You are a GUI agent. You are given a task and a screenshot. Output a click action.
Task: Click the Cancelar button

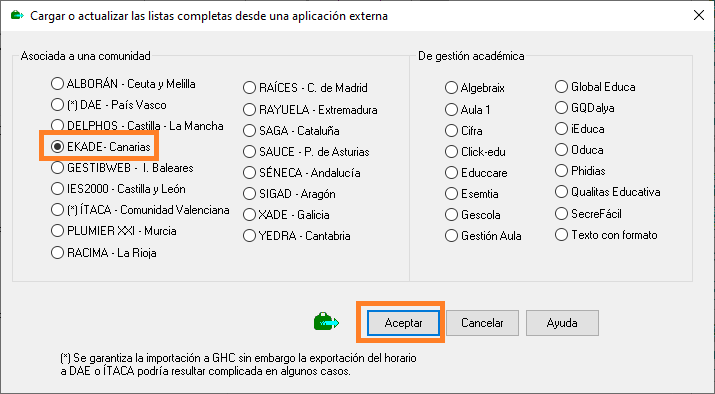pos(482,323)
